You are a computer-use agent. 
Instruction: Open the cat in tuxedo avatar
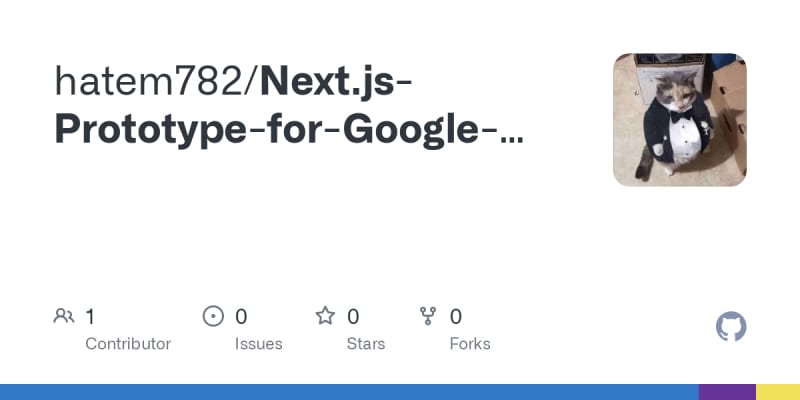(679, 120)
